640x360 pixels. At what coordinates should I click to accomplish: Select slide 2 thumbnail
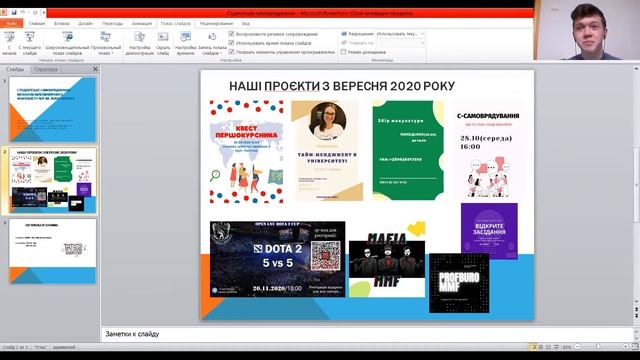click(x=52, y=180)
